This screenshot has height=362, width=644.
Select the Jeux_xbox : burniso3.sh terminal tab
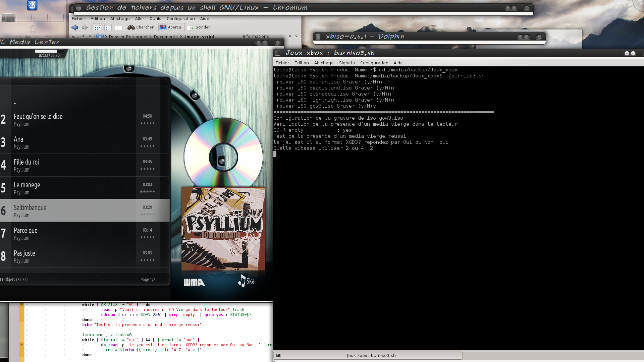[x=368, y=356]
